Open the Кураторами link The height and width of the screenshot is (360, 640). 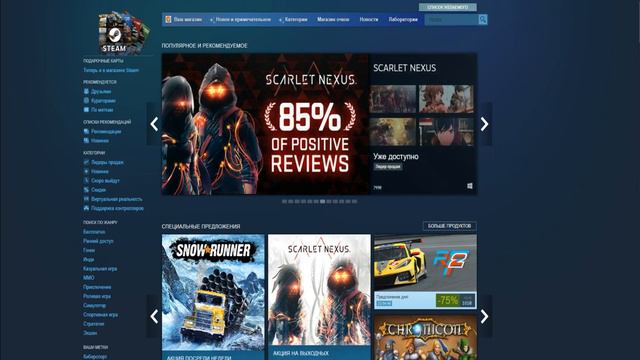(x=103, y=100)
